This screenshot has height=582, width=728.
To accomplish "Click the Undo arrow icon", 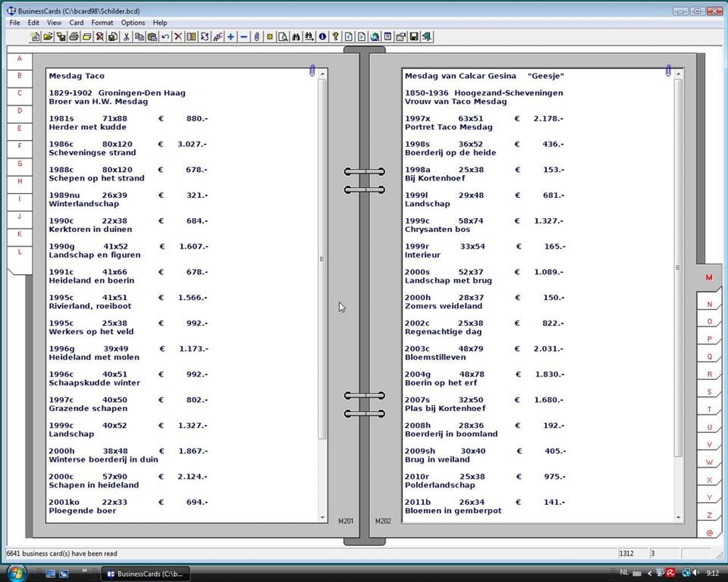I will click(x=165, y=37).
